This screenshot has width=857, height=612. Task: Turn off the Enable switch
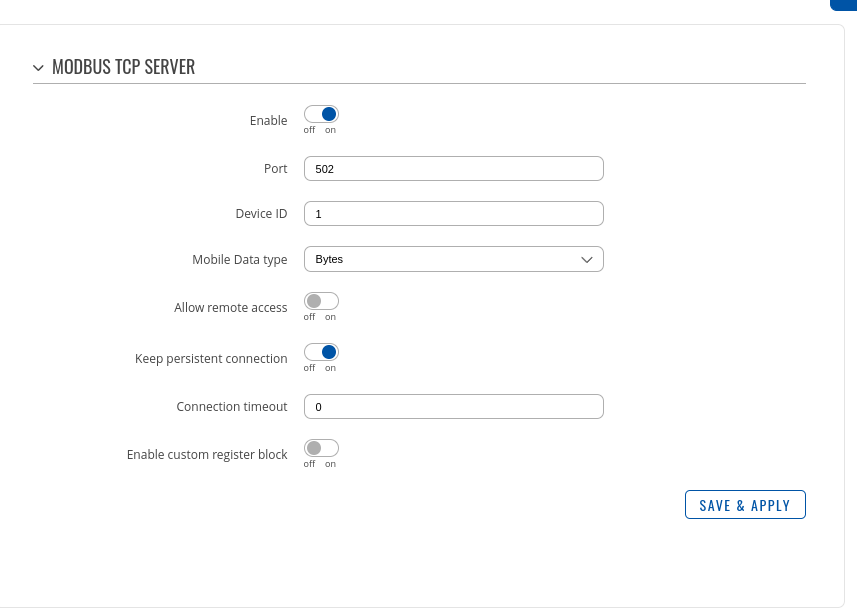click(321, 114)
